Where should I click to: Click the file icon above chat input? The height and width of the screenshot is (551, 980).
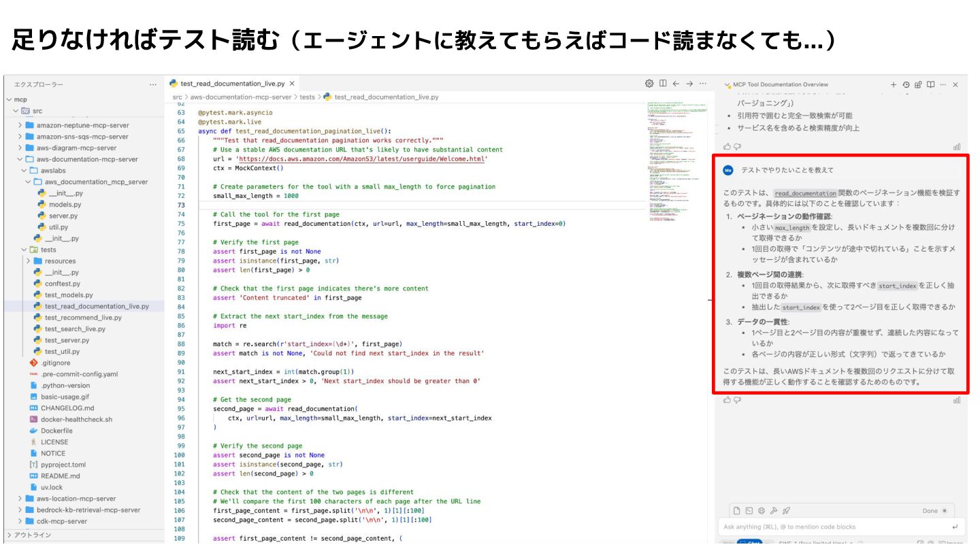point(736,510)
